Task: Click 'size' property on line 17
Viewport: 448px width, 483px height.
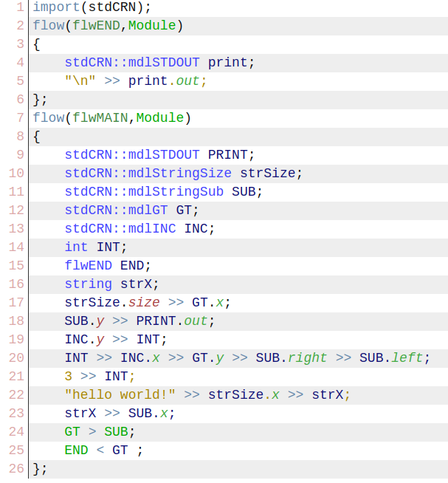Action: [x=144, y=303]
